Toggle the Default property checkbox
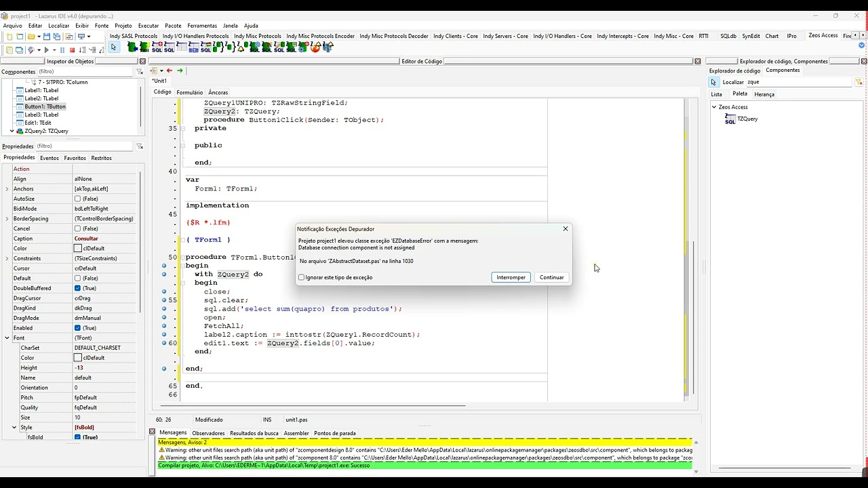 77,278
